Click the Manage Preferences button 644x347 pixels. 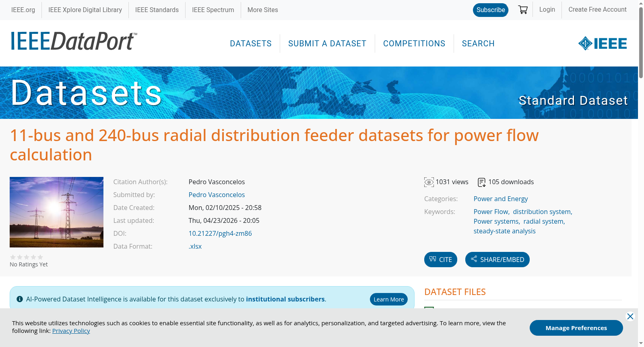(576, 328)
